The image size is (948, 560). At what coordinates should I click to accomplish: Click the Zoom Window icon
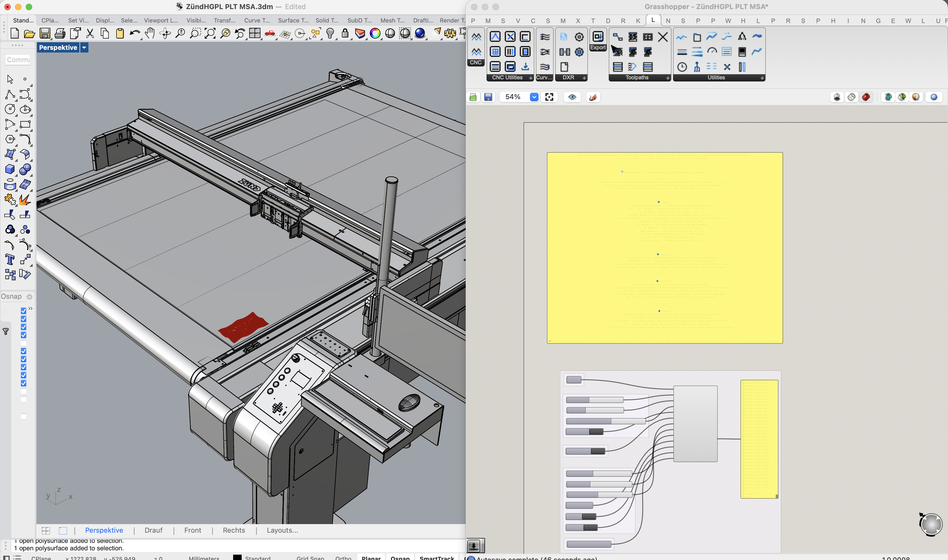point(195,33)
